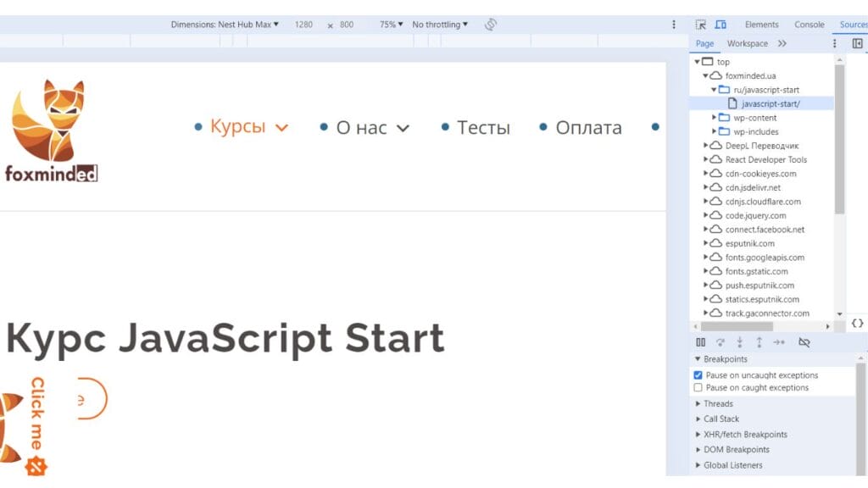Switch to the Console tab

[x=809, y=25]
